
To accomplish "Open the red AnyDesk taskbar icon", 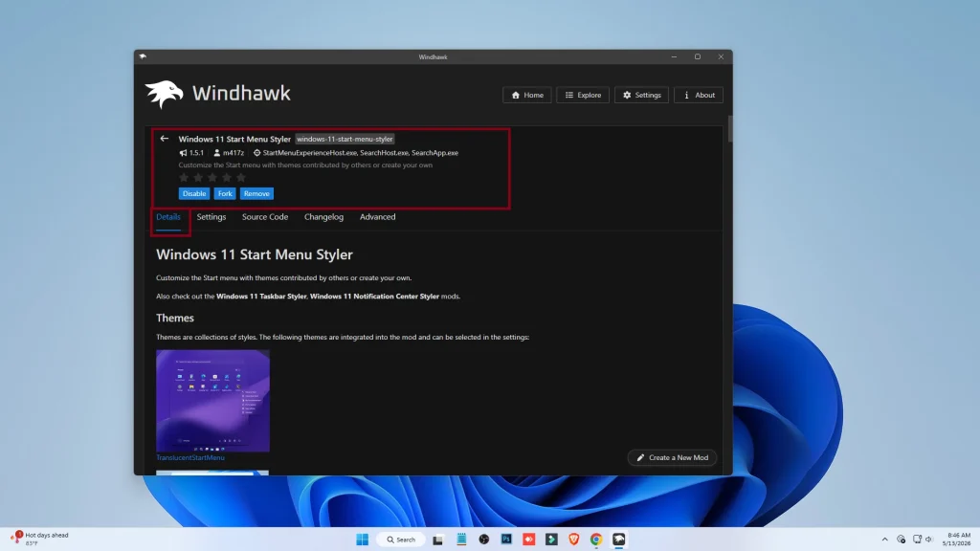I will pyautogui.click(x=528, y=540).
